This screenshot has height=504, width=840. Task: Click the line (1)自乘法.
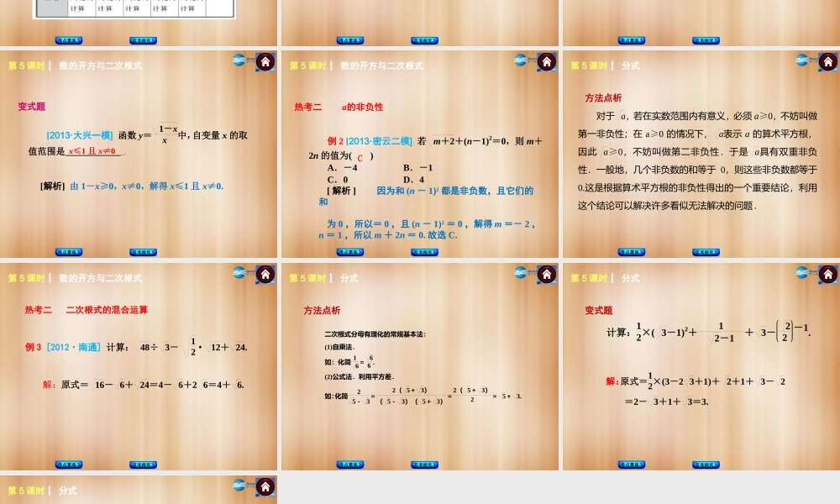339,347
